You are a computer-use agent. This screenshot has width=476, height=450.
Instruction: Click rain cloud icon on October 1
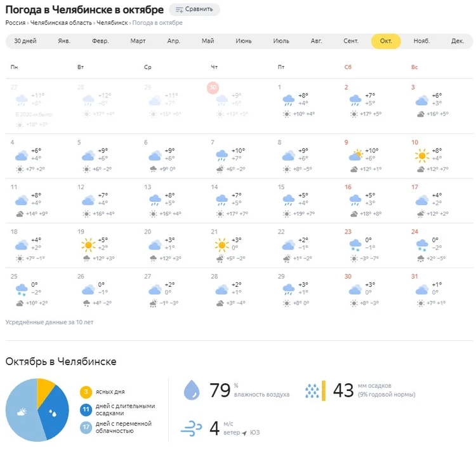pos(288,100)
